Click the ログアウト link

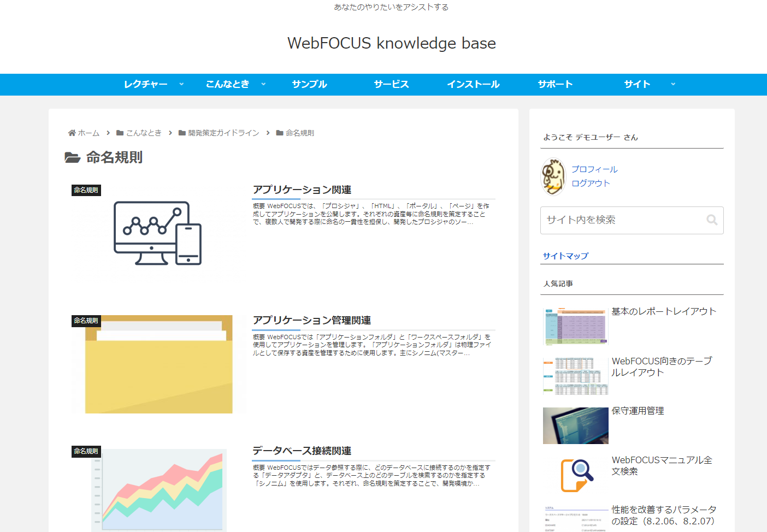click(591, 184)
